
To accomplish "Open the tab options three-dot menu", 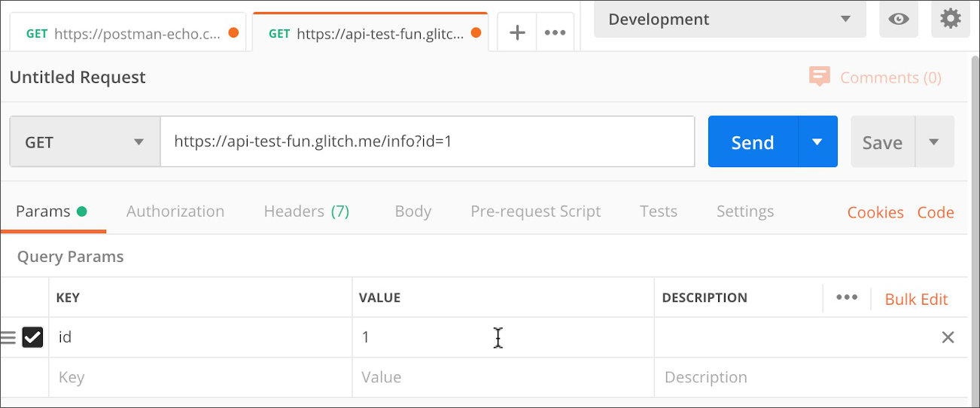I will click(555, 32).
